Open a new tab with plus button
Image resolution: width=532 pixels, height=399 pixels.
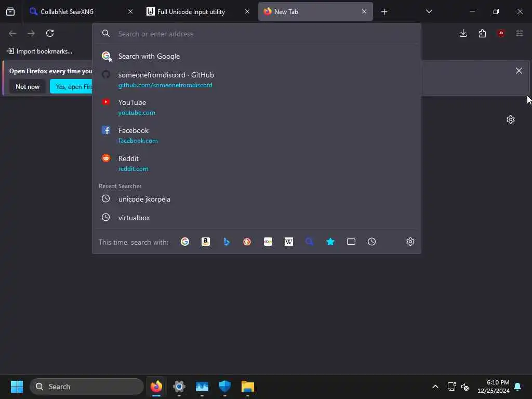click(384, 12)
